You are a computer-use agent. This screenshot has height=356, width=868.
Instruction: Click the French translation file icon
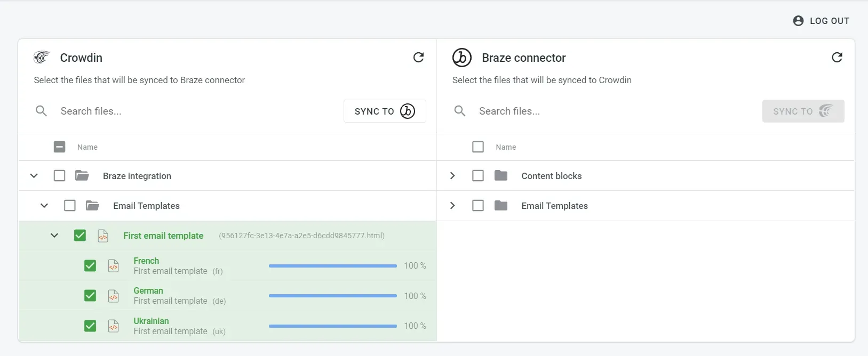(x=113, y=265)
